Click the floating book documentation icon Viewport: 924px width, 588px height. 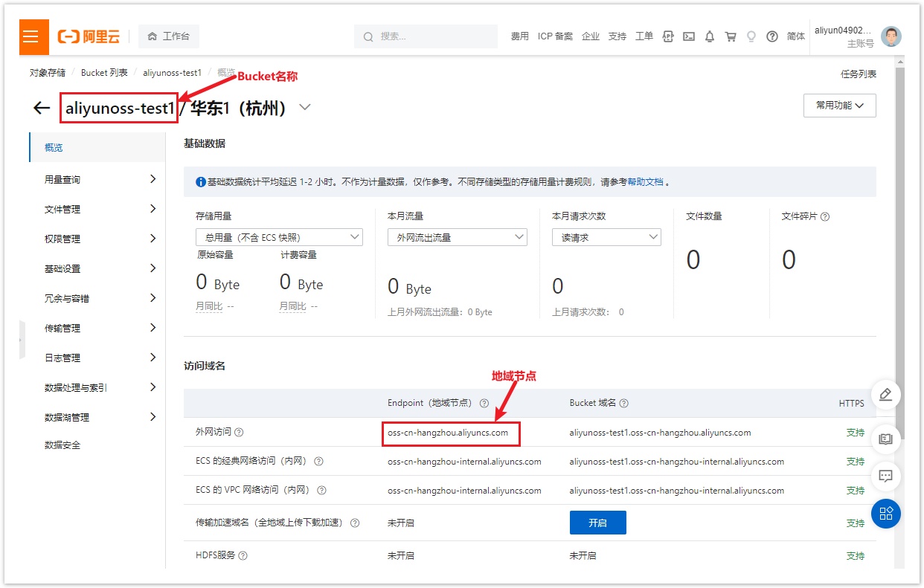point(885,439)
